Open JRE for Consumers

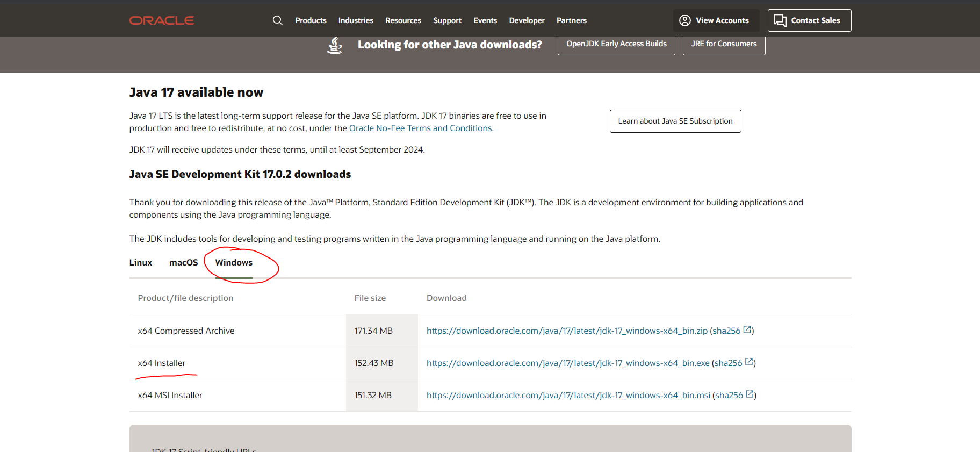(724, 44)
